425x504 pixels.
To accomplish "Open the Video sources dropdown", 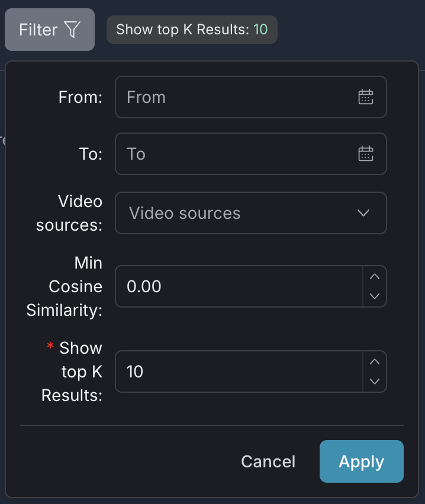I will coord(237,213).
